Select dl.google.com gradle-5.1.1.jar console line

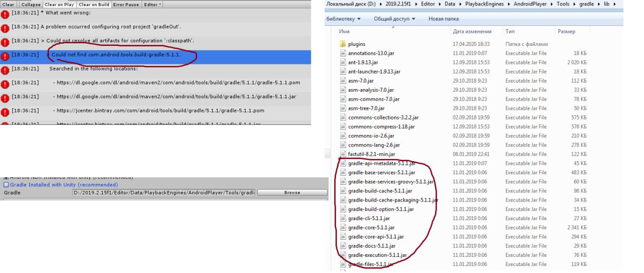click(155, 96)
